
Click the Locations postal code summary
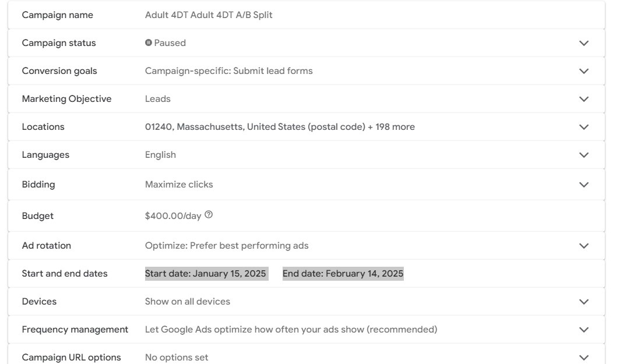pos(280,127)
